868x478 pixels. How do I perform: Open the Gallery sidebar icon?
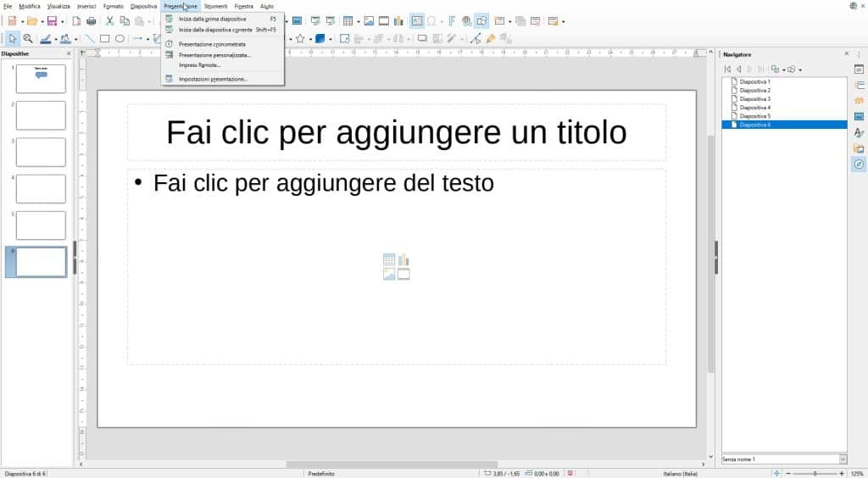pyautogui.click(x=859, y=148)
